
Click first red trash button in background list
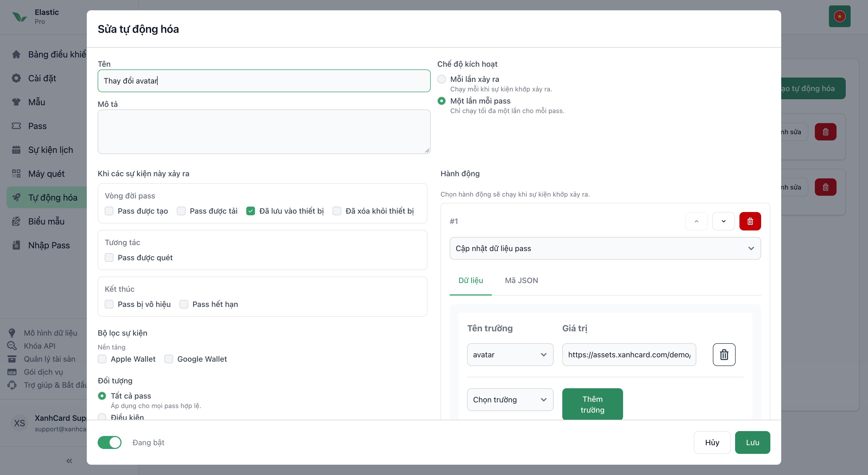coord(825,132)
